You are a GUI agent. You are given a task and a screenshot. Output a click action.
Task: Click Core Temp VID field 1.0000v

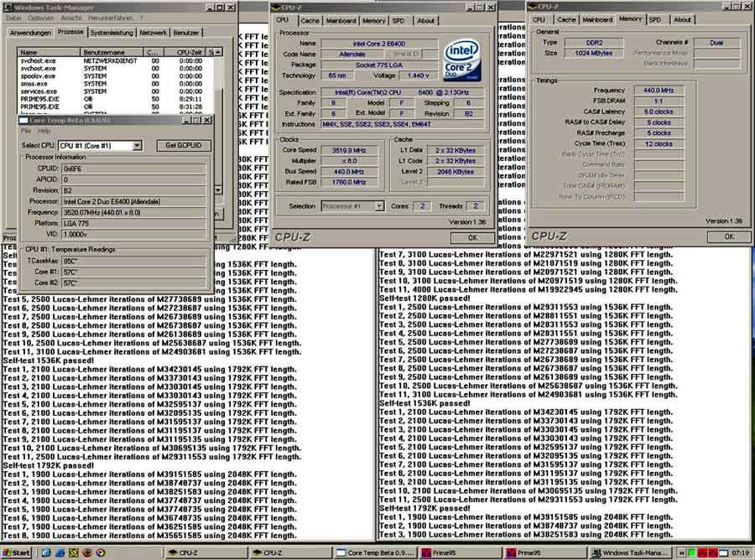coord(134,235)
